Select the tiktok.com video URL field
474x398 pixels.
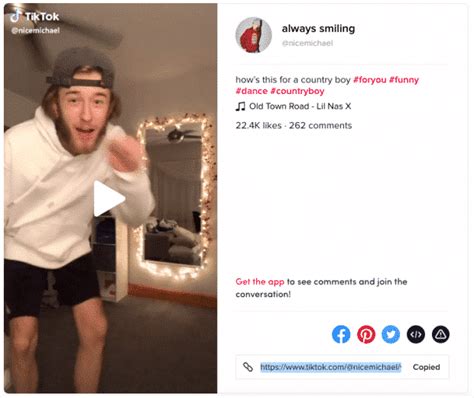(x=331, y=367)
